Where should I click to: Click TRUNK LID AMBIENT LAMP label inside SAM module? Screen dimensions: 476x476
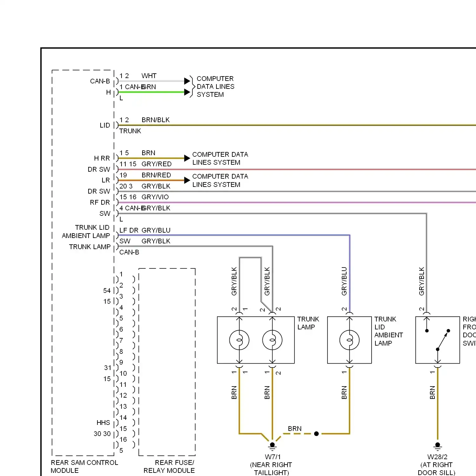coord(86,232)
